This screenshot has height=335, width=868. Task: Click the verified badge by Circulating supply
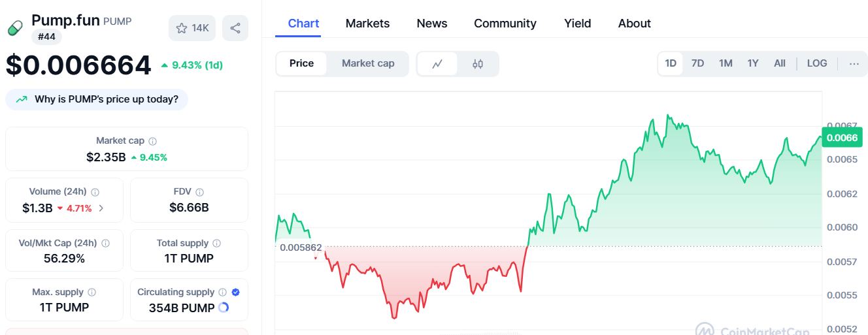pyautogui.click(x=236, y=293)
